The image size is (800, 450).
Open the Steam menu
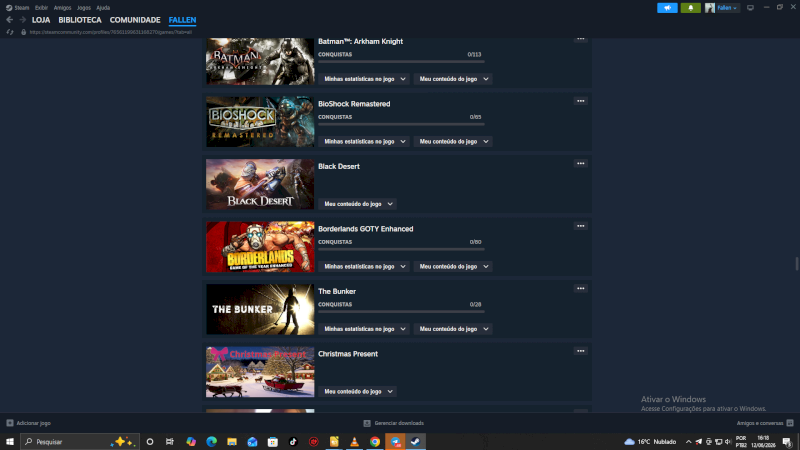(22, 8)
